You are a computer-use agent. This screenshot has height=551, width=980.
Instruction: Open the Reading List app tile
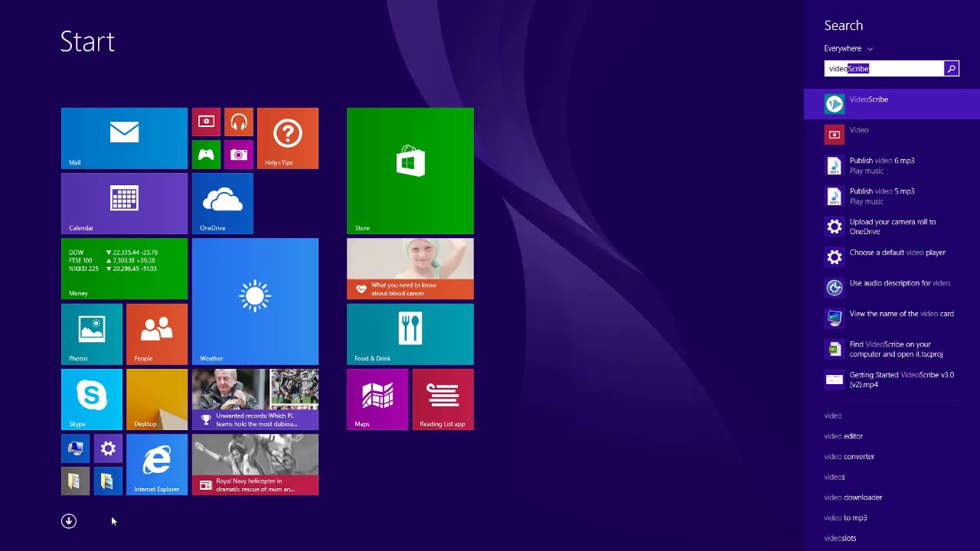pyautogui.click(x=443, y=399)
